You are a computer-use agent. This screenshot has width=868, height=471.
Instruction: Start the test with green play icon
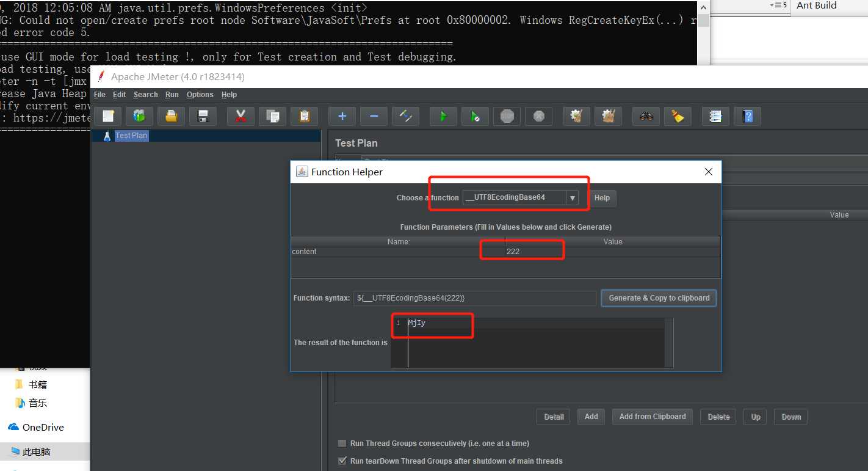click(444, 116)
